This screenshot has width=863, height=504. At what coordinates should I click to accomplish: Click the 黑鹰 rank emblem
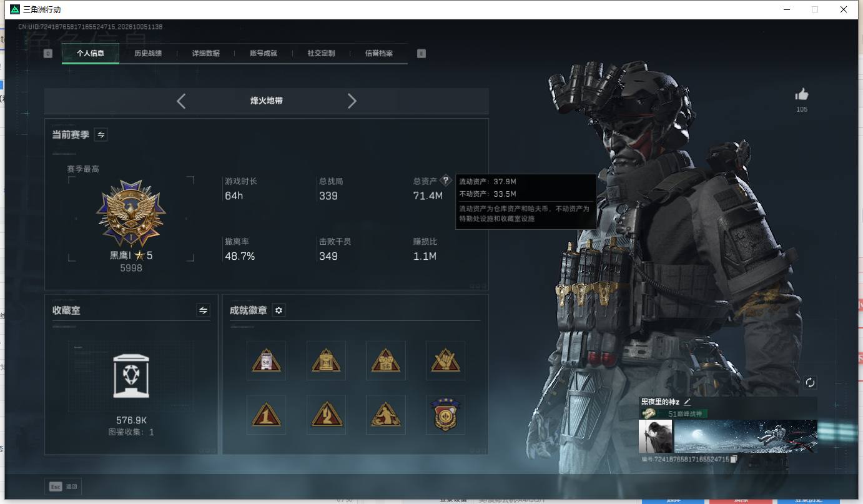(131, 214)
